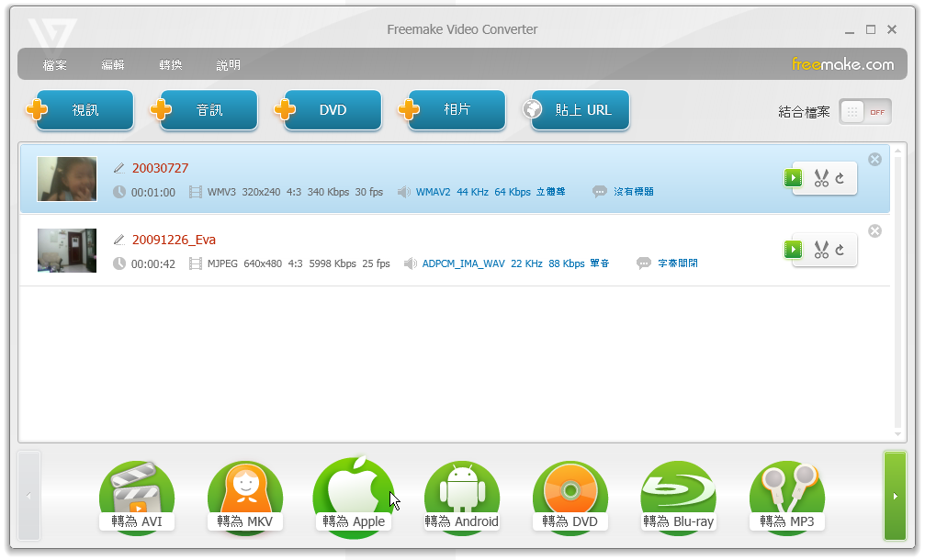
Task: Click the duration 00:01:00
Action: (152, 192)
